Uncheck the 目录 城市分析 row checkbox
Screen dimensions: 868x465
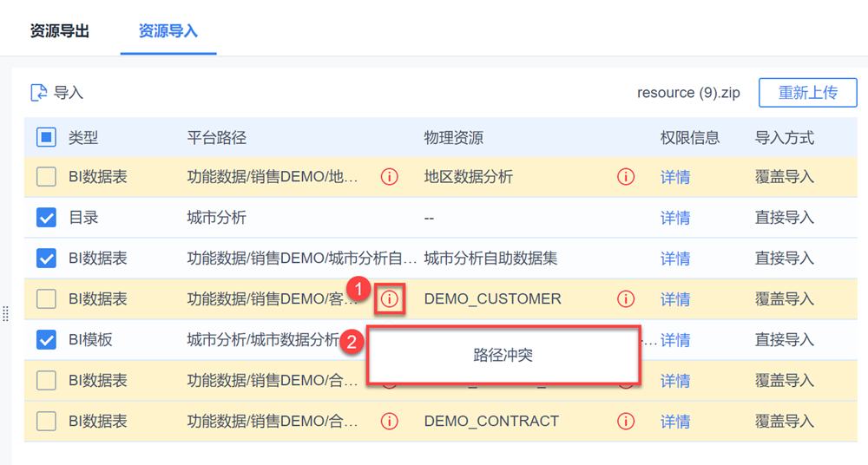point(47,218)
